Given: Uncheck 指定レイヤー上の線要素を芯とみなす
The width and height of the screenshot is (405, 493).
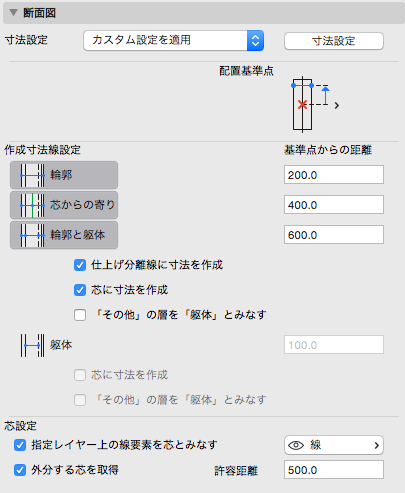Looking at the screenshot, I should tap(20, 445).
